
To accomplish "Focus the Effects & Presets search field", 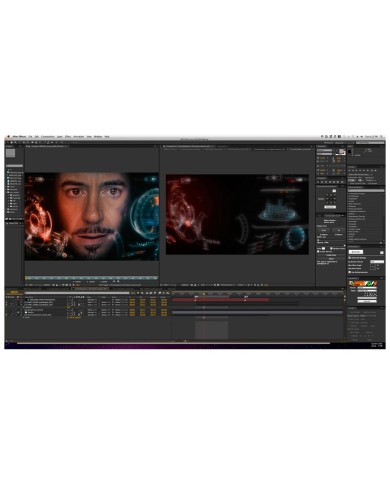I will (366, 190).
